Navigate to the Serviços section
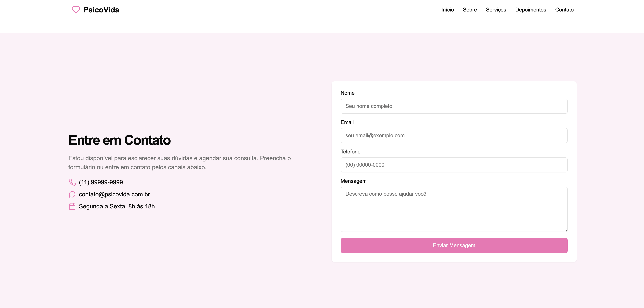The height and width of the screenshot is (308, 644). (x=496, y=10)
